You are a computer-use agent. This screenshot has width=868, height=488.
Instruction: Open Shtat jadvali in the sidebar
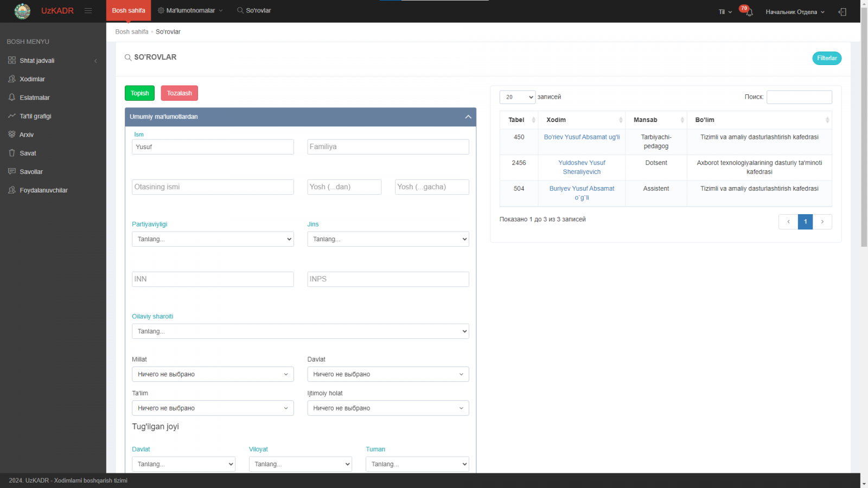point(37,61)
